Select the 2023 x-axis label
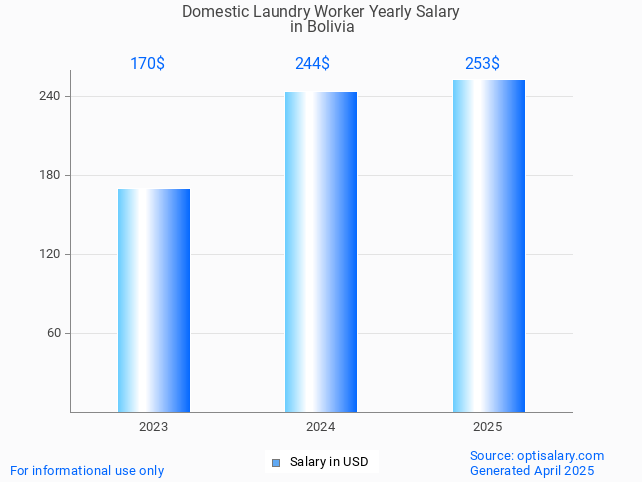The width and height of the screenshot is (642, 482). click(153, 427)
